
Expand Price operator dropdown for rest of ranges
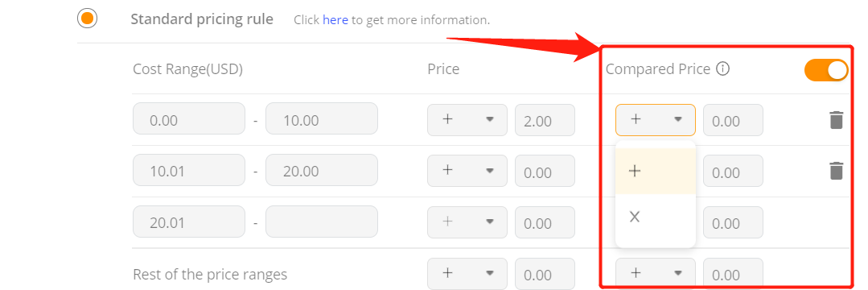[467, 273]
